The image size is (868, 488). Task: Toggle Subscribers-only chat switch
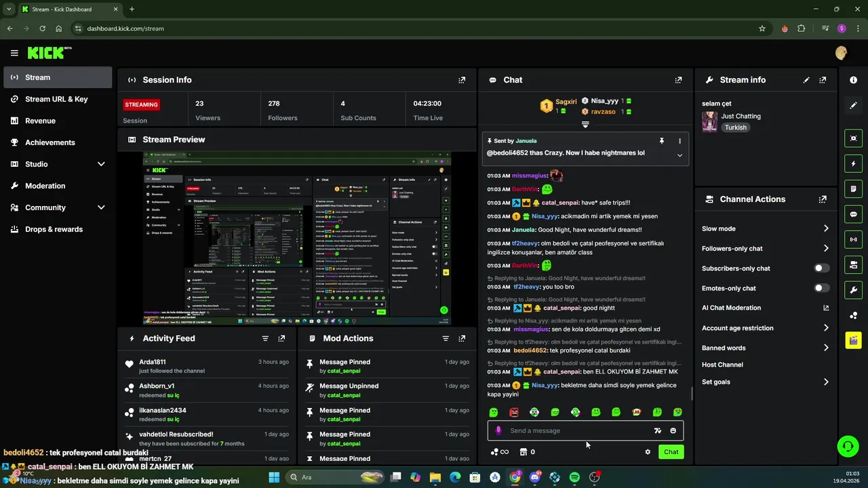[x=821, y=268]
